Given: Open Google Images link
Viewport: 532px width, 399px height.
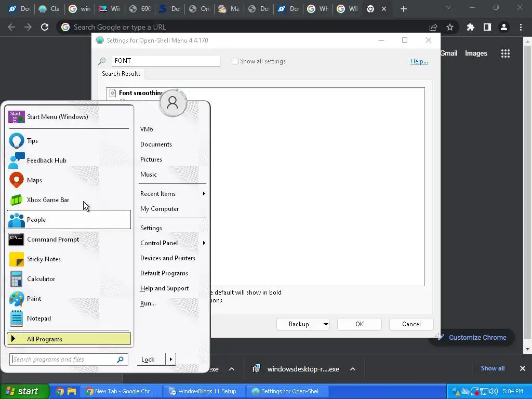Looking at the screenshot, I should [476, 54].
